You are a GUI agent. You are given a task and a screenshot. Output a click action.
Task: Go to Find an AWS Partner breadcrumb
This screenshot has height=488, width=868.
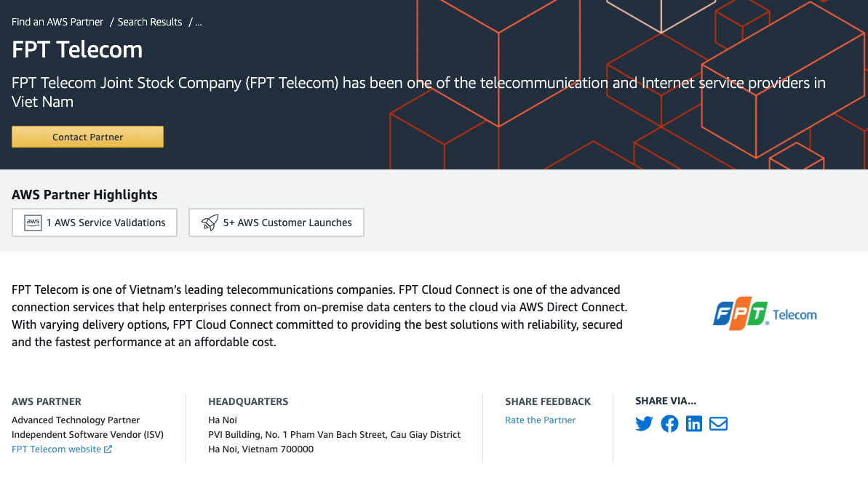tap(57, 22)
